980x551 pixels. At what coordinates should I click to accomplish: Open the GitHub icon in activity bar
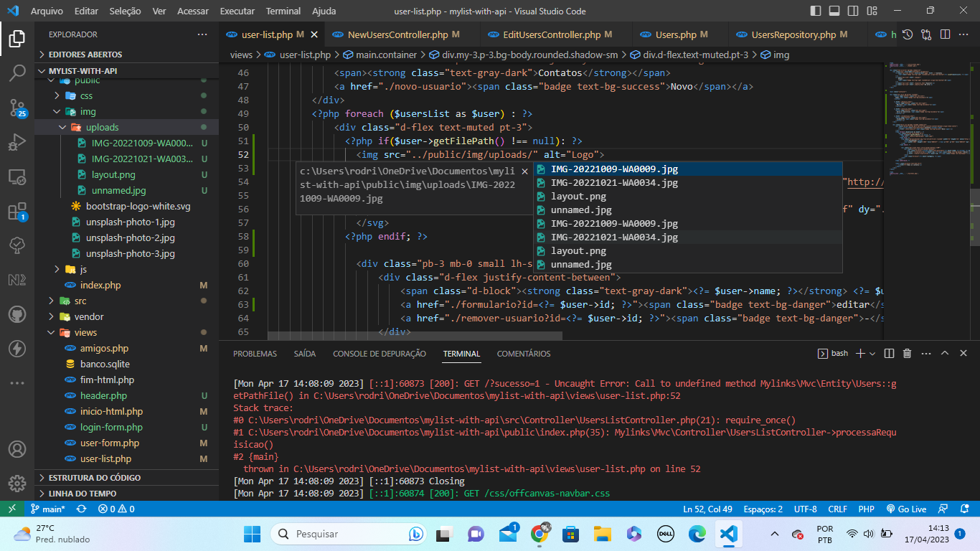tap(17, 314)
